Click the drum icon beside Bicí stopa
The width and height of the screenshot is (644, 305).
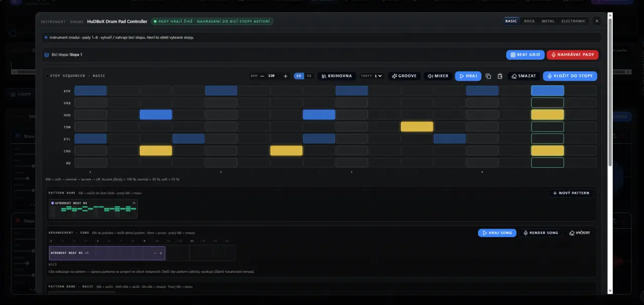tap(47, 55)
